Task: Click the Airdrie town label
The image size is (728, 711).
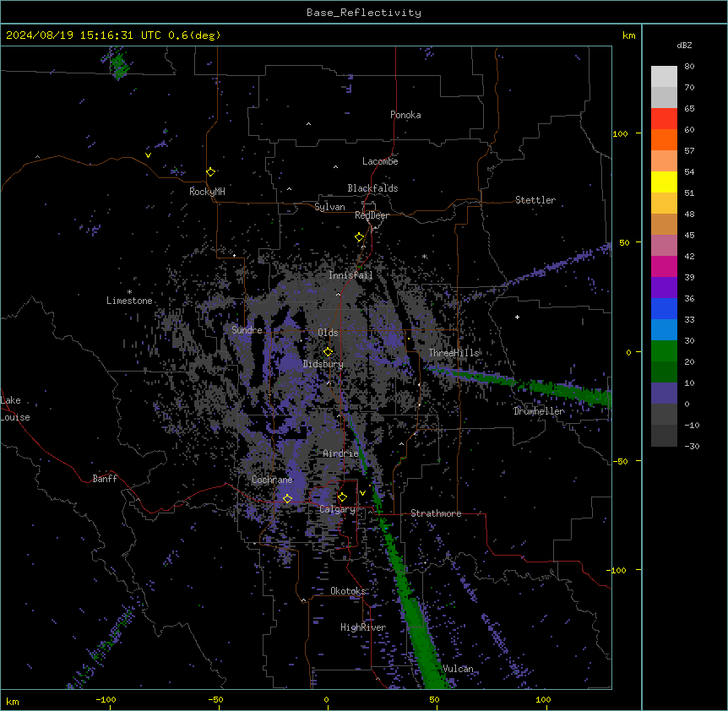Action: click(341, 453)
